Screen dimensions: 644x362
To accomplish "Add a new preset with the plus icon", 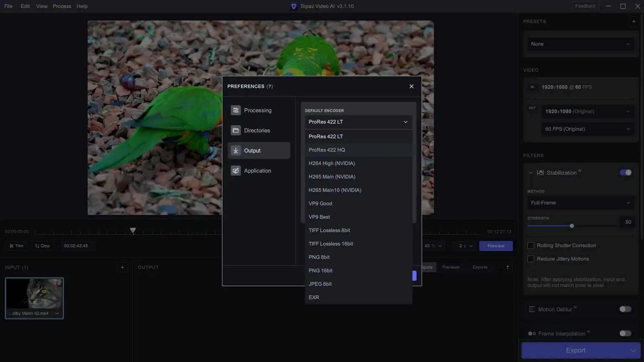I will [x=634, y=21].
